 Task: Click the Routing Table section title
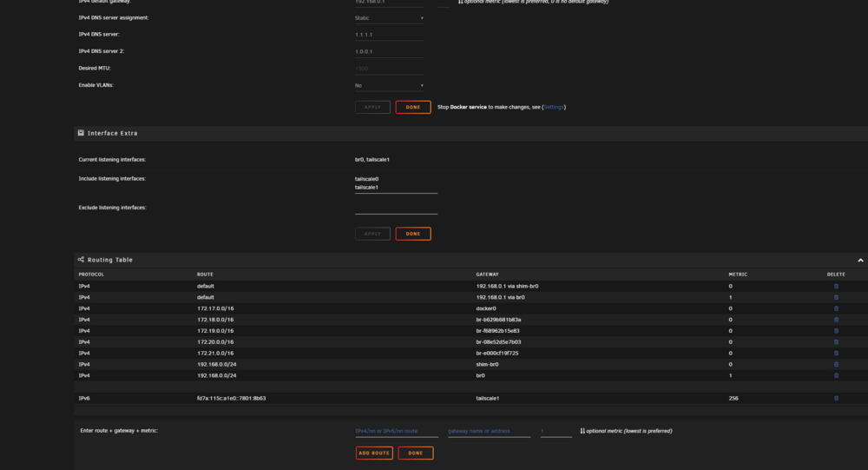[110, 260]
